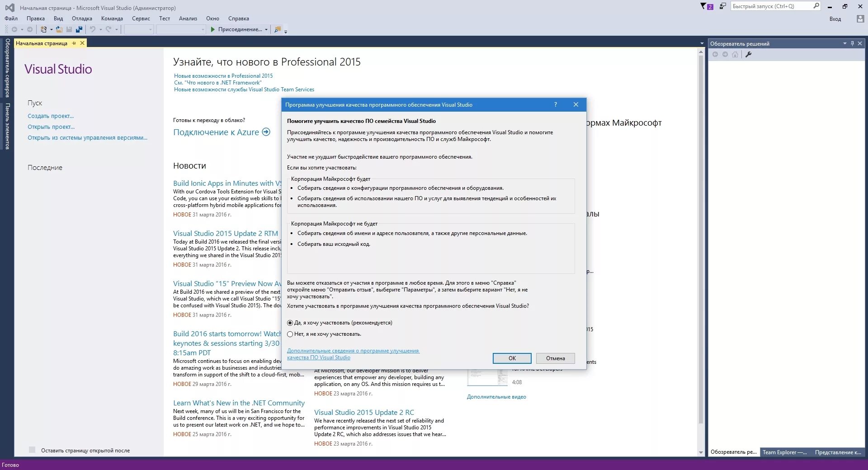The width and height of the screenshot is (868, 470).
Task: Click the Back icon in Обозреватель решений
Action: coord(715,55)
